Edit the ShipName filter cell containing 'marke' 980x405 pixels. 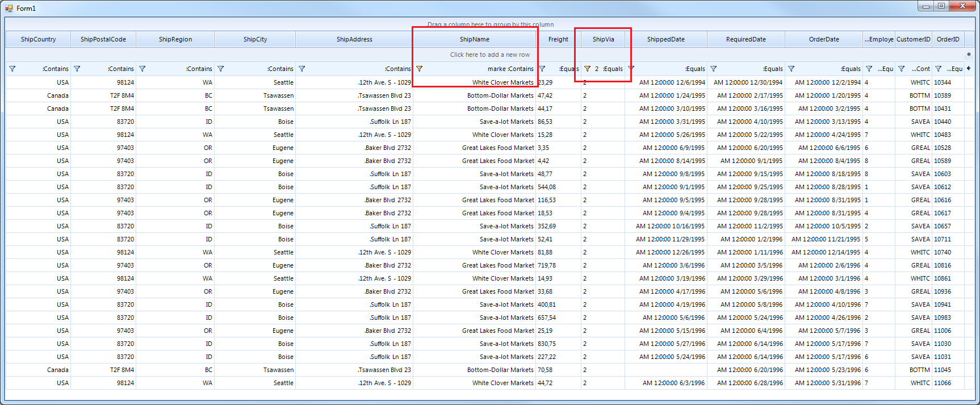click(475, 69)
